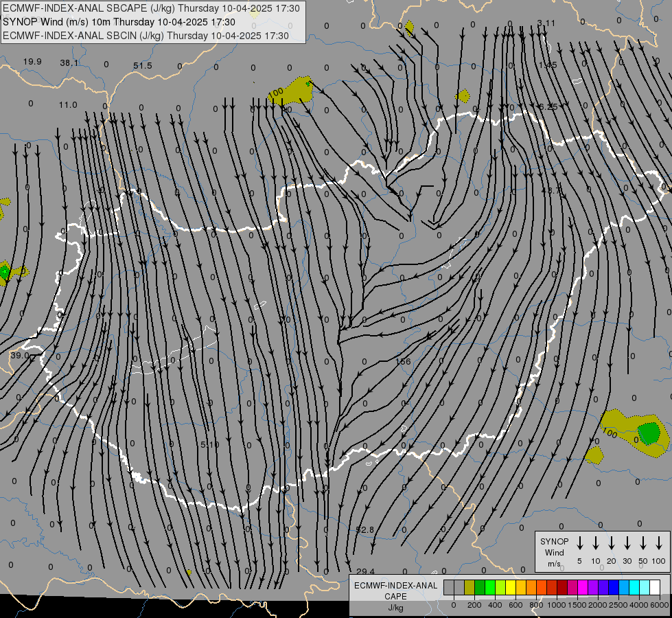Select the olive swatch in CAPE legend
The width and height of the screenshot is (672, 618).
pos(470,587)
